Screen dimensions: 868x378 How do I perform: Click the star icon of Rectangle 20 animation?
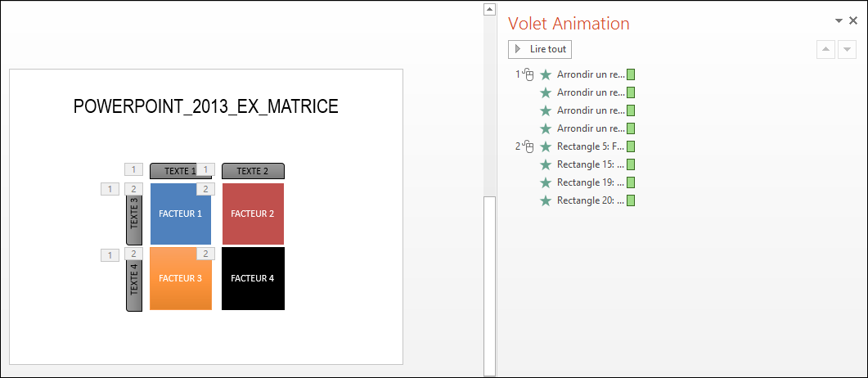(546, 201)
